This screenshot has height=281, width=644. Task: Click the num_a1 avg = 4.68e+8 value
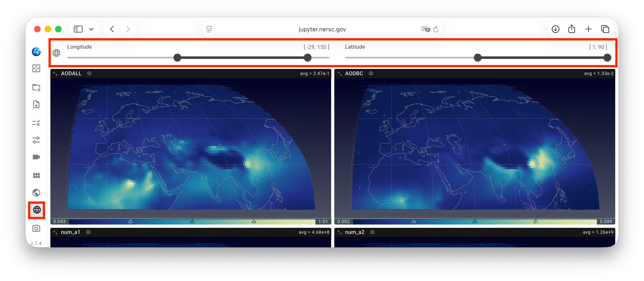click(x=314, y=232)
